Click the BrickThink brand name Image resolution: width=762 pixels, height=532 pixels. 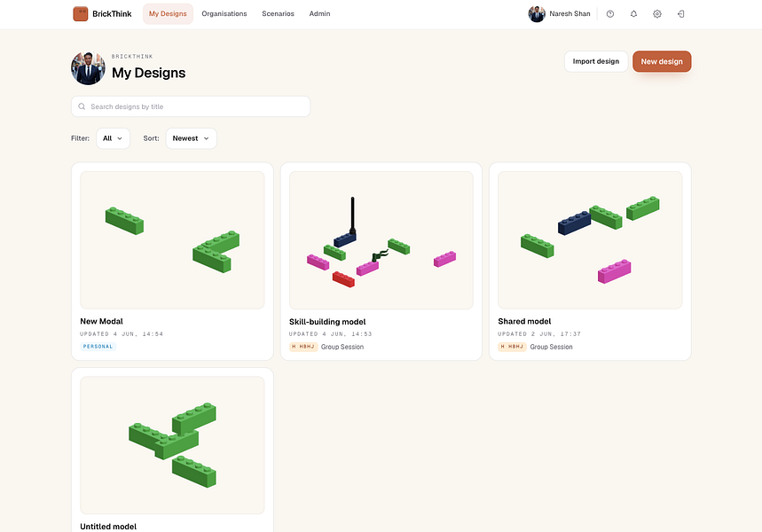pos(112,13)
